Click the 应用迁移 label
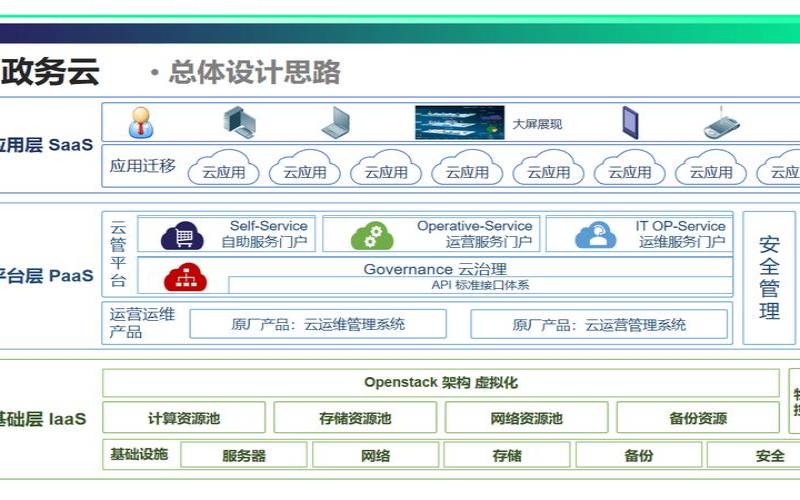 [x=142, y=166]
